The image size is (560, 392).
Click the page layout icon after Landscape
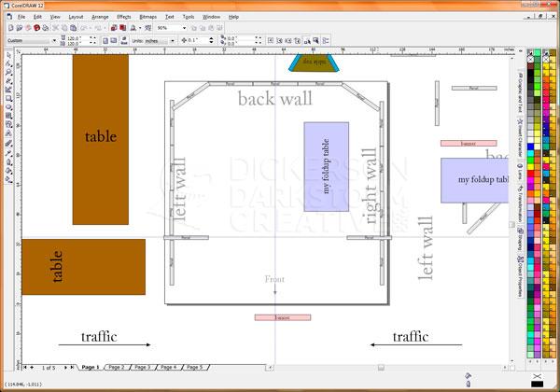123,40
